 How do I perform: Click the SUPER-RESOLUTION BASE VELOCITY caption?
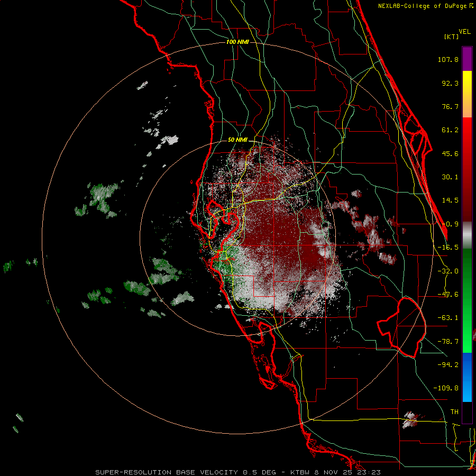(x=237, y=472)
